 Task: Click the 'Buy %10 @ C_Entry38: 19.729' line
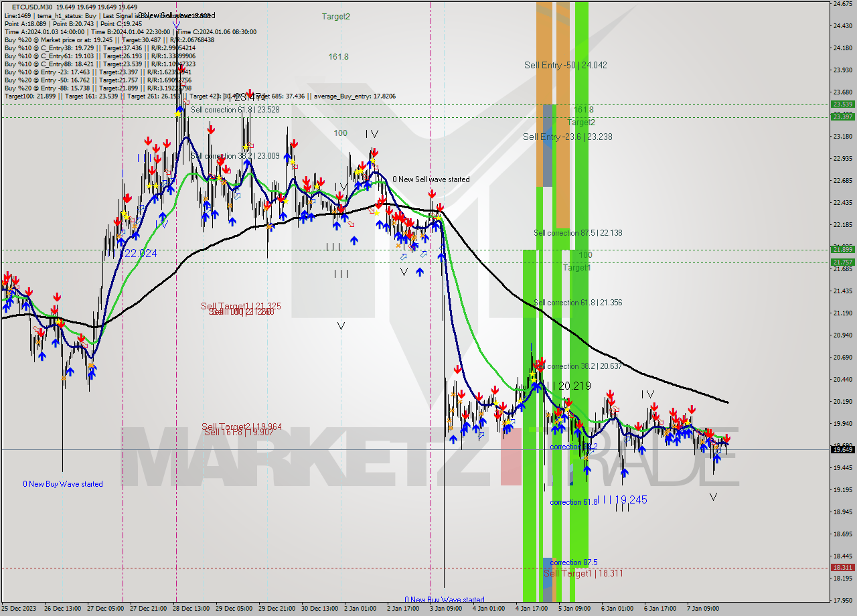(100, 48)
